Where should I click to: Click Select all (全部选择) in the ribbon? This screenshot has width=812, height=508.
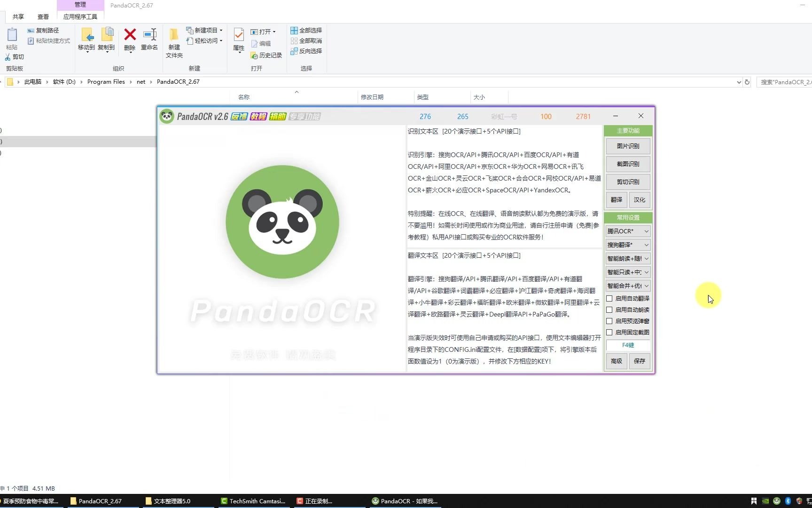click(306, 30)
